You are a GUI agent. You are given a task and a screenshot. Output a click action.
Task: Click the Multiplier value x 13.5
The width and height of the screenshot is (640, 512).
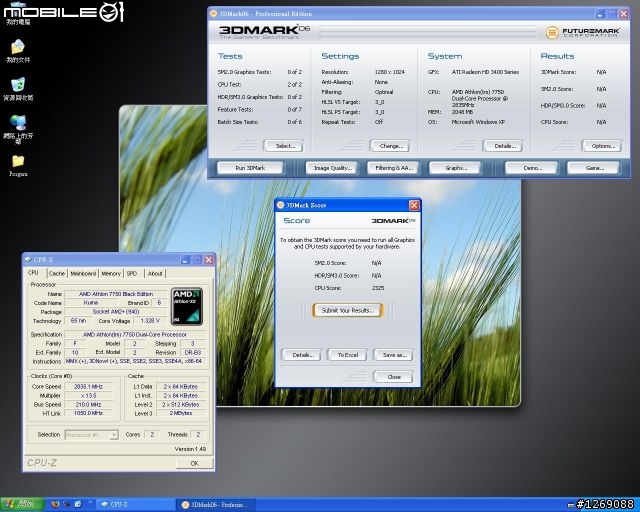click(88, 395)
